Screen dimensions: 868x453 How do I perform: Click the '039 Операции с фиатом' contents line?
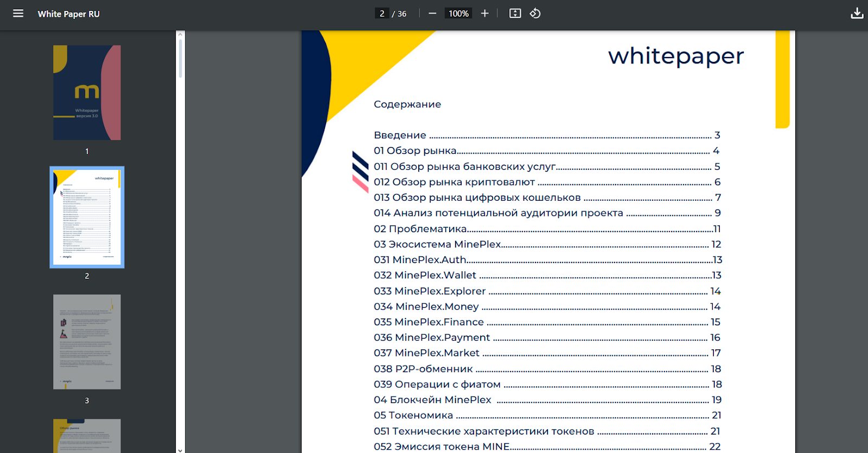(x=548, y=384)
